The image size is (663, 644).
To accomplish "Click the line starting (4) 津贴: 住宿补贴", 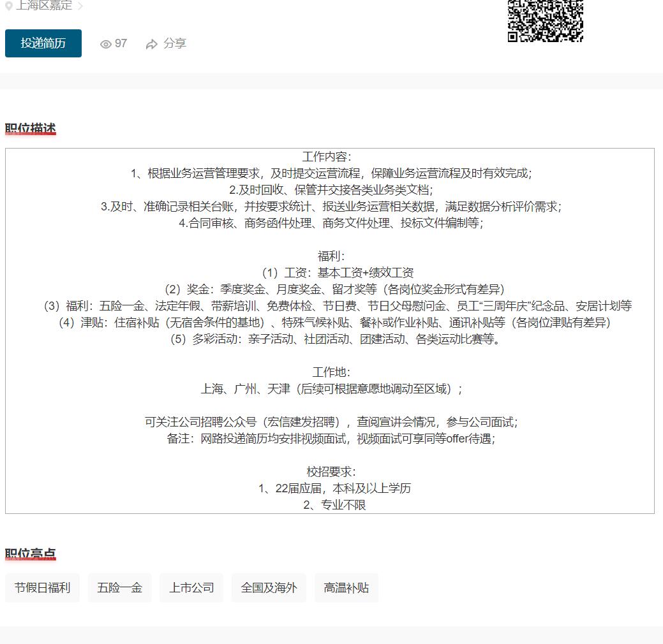I will tap(335, 323).
